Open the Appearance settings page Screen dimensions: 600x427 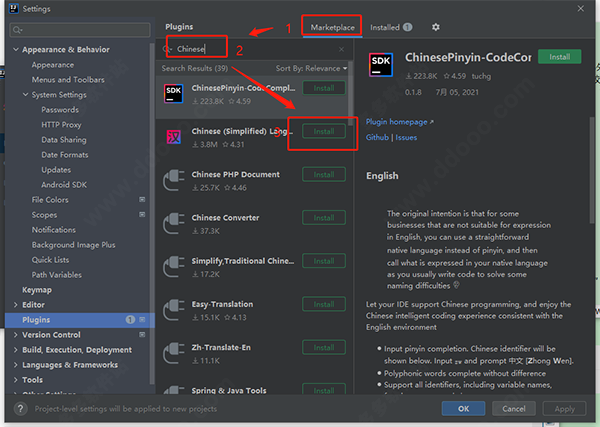point(53,65)
